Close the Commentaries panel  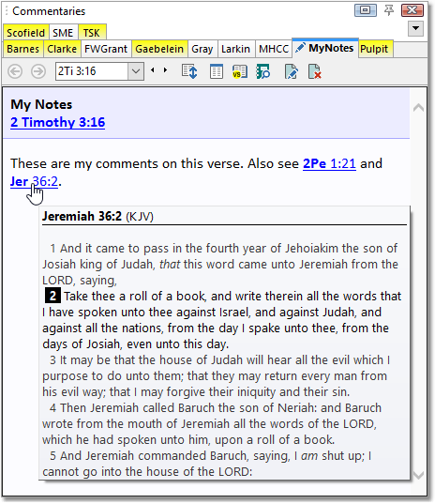tap(412, 10)
